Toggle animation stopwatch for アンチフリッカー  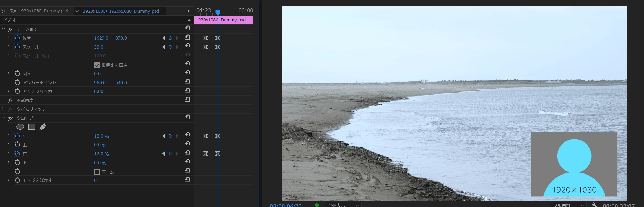(x=17, y=91)
